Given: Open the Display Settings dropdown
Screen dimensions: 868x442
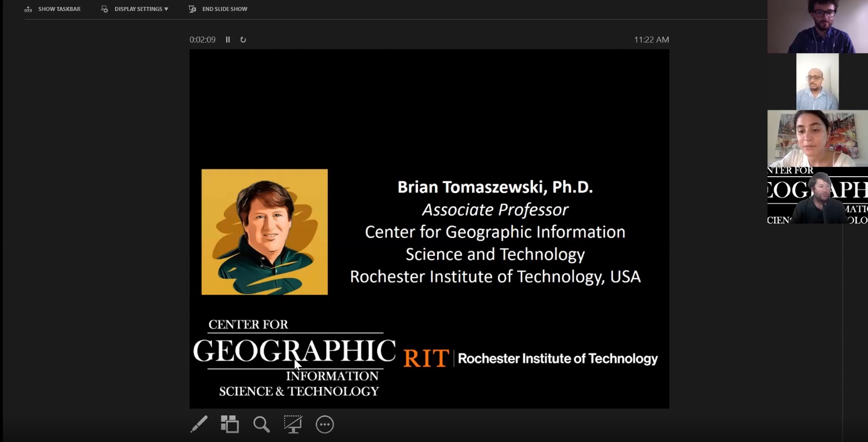Looking at the screenshot, I should [x=134, y=9].
